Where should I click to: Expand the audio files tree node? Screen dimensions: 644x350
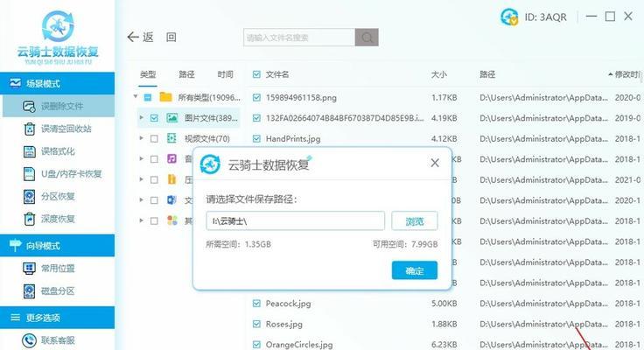[x=141, y=158]
